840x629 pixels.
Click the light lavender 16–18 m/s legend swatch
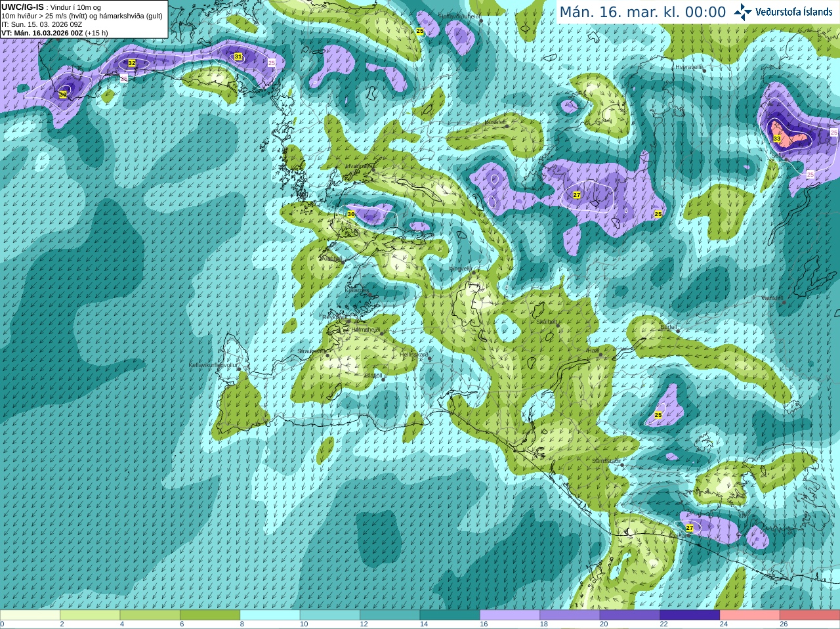coord(510,615)
